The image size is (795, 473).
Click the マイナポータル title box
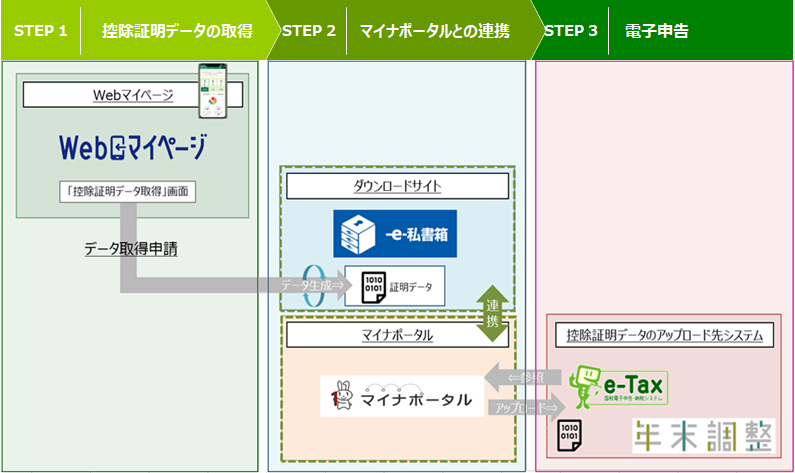398,335
